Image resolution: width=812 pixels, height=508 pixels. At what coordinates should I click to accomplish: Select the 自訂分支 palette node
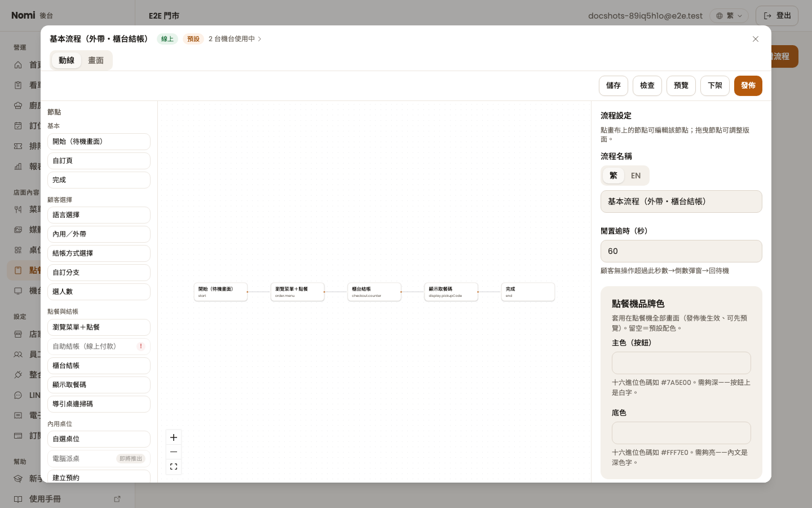click(99, 273)
